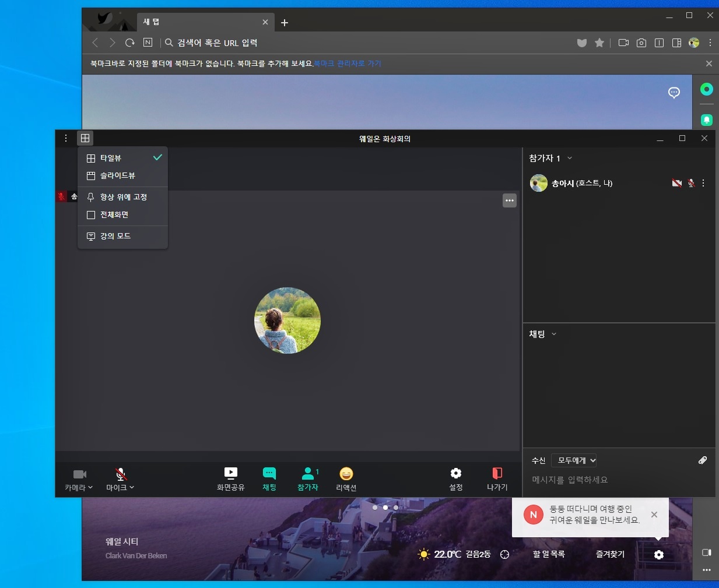719x588 pixels.
Task: Open the browser three-dot main menu
Action: coord(710,43)
